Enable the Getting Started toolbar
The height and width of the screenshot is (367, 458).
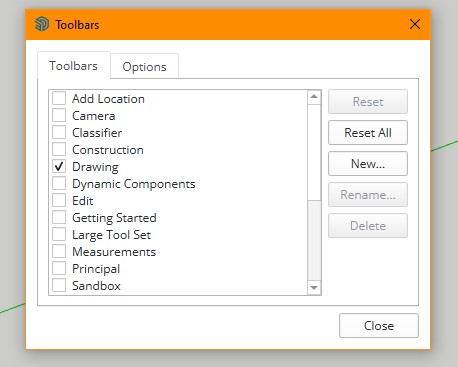tap(59, 217)
